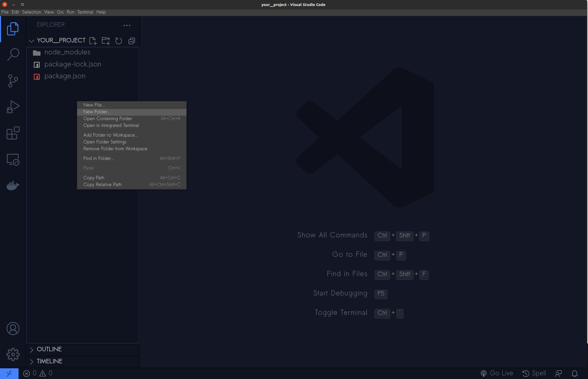Choose Find in Folder... menu entry
The width and height of the screenshot is (588, 379).
coord(132,158)
